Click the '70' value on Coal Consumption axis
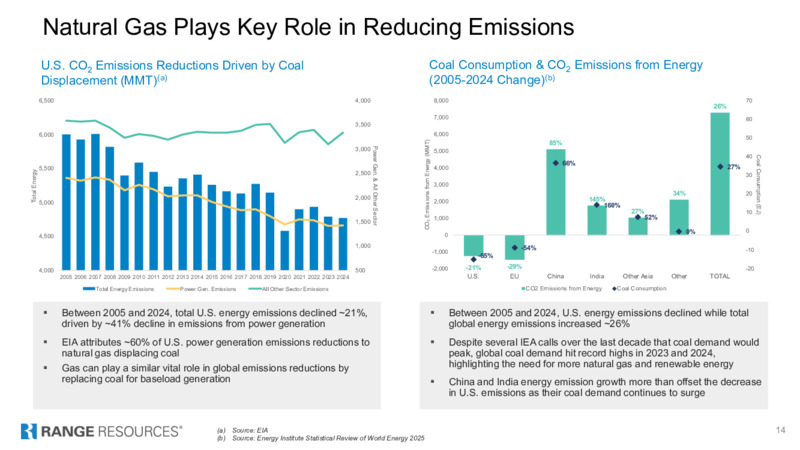The height and width of the screenshot is (450, 800). pyautogui.click(x=749, y=101)
